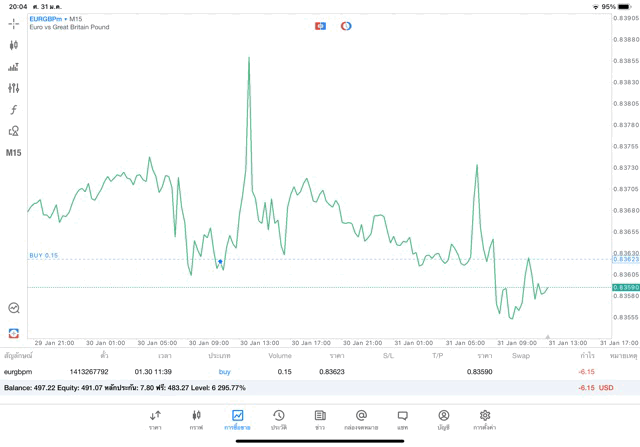Open chart settings sliders icon
The width and height of the screenshot is (640, 447).
point(14,88)
